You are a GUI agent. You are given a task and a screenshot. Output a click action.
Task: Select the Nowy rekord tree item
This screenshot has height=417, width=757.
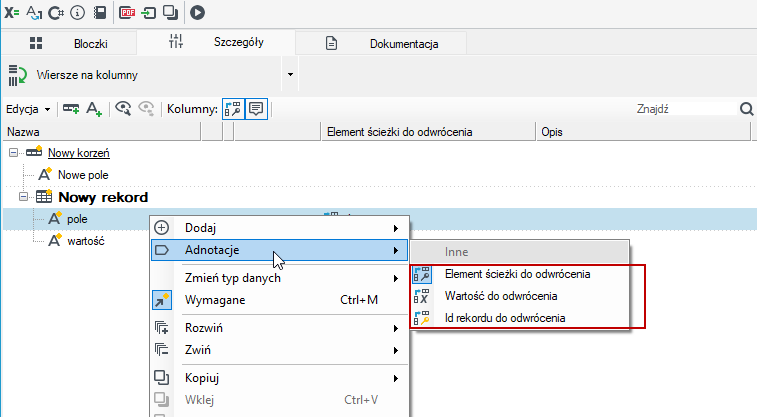coord(103,197)
